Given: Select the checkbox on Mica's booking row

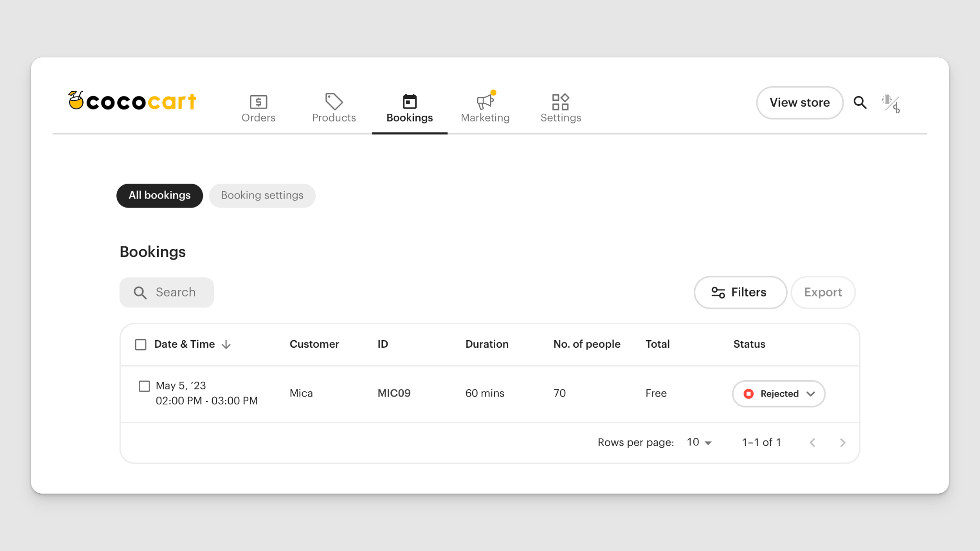Looking at the screenshot, I should click(144, 386).
